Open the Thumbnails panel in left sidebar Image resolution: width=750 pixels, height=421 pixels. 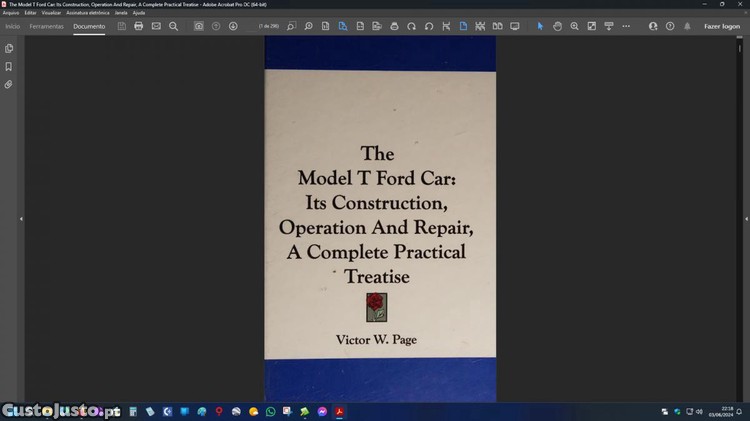click(9, 48)
